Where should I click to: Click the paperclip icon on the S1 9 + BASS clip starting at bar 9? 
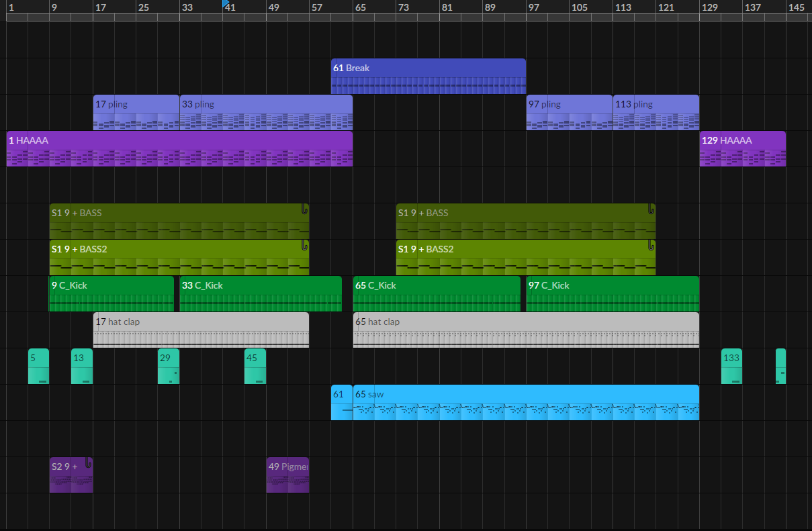pos(304,209)
